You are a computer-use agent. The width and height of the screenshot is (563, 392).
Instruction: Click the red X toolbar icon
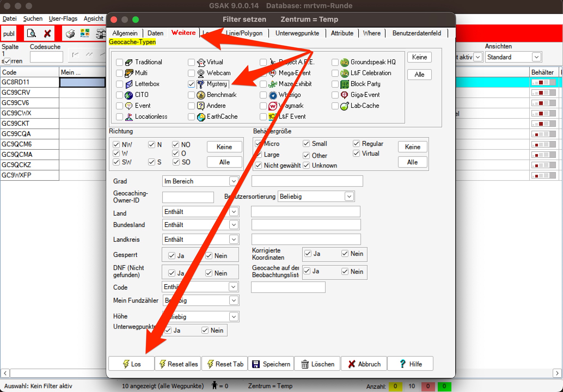pos(47,33)
